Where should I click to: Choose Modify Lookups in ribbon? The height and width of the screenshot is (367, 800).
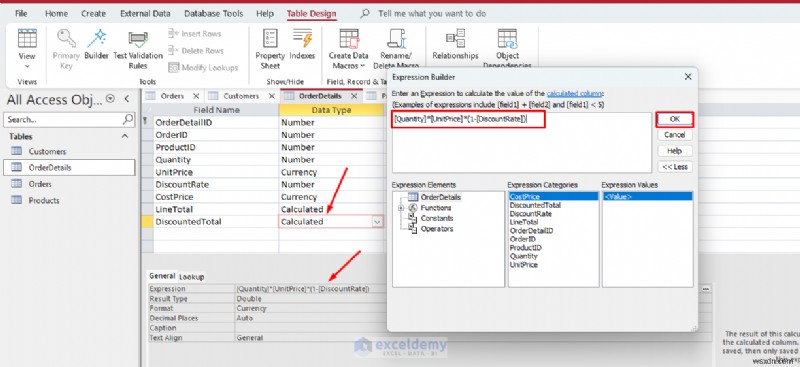coord(203,67)
